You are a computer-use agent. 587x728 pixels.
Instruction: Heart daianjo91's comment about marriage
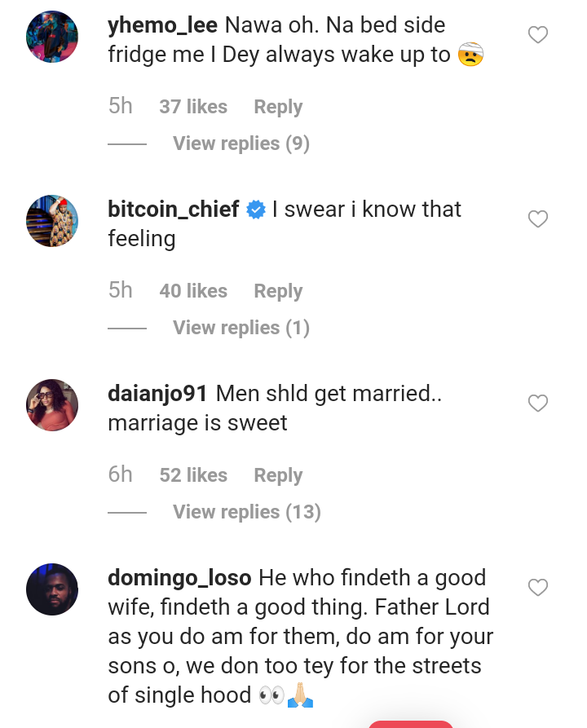tap(538, 404)
